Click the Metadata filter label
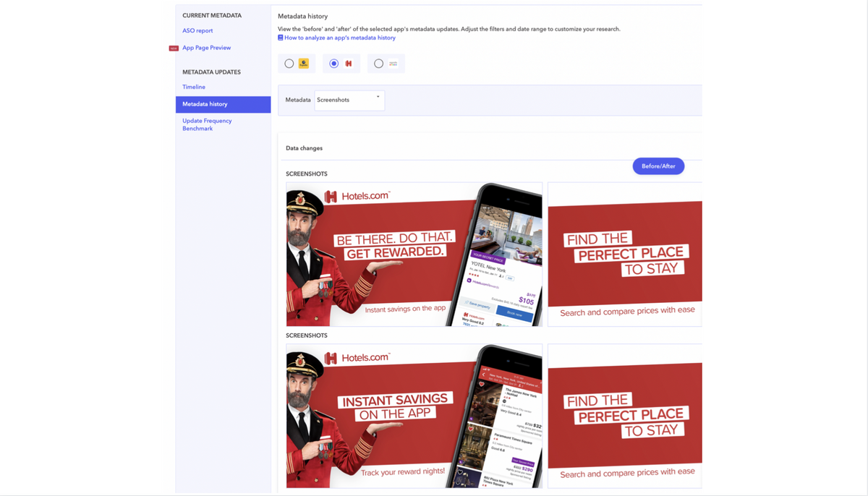Viewport: 868px width, 496px height. pyautogui.click(x=298, y=100)
